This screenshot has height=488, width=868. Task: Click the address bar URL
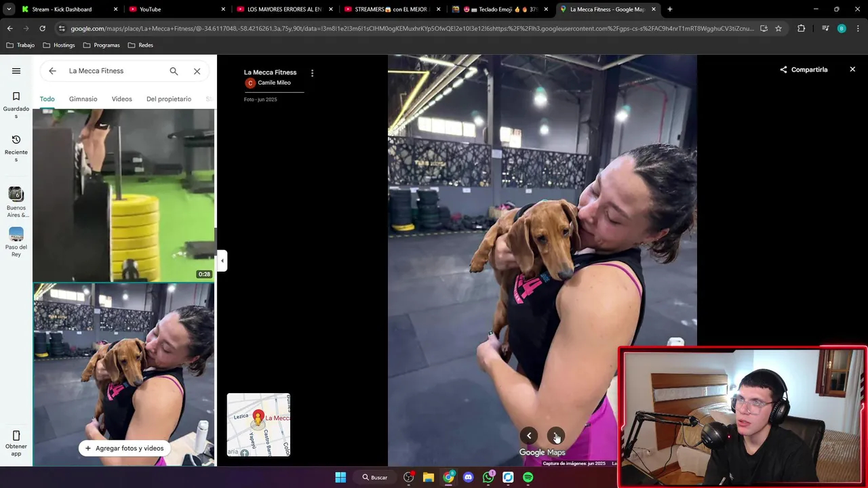tap(412, 28)
